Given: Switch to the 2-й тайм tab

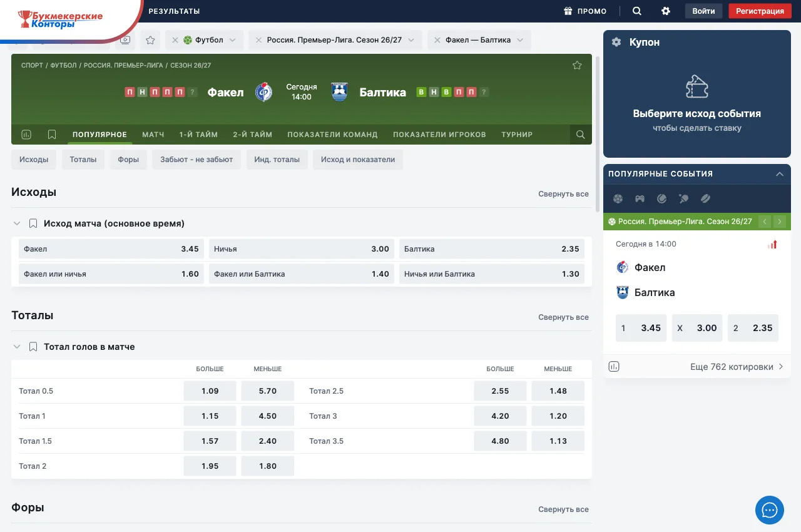Looking at the screenshot, I should click(253, 135).
